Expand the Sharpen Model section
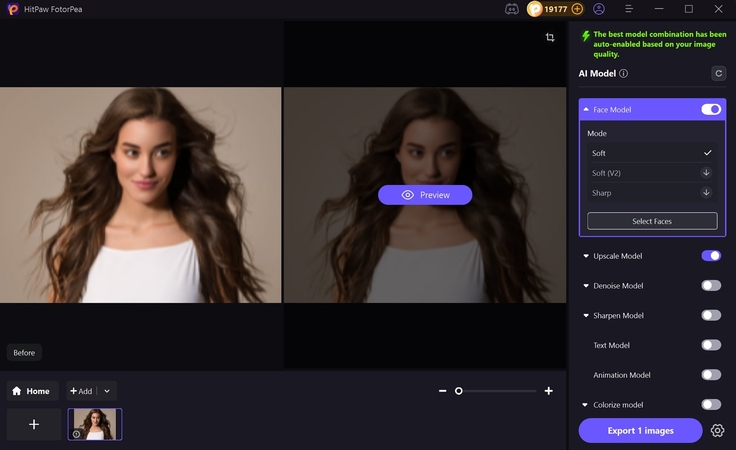Image resolution: width=736 pixels, height=450 pixels. pyautogui.click(x=586, y=316)
